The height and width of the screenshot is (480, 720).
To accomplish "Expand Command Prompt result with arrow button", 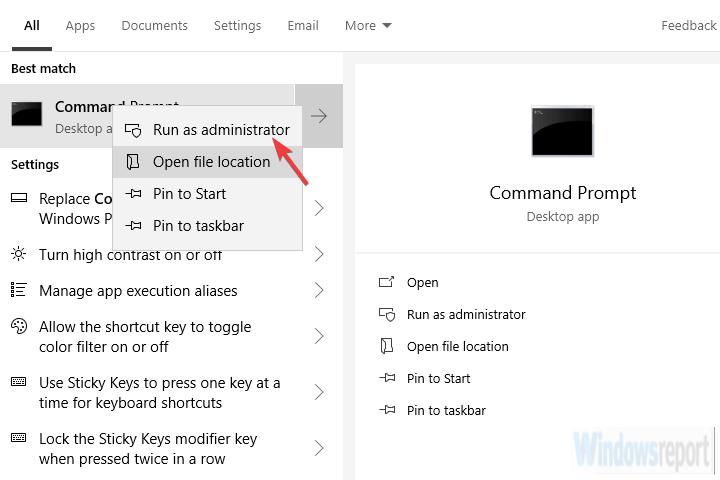I will [319, 116].
